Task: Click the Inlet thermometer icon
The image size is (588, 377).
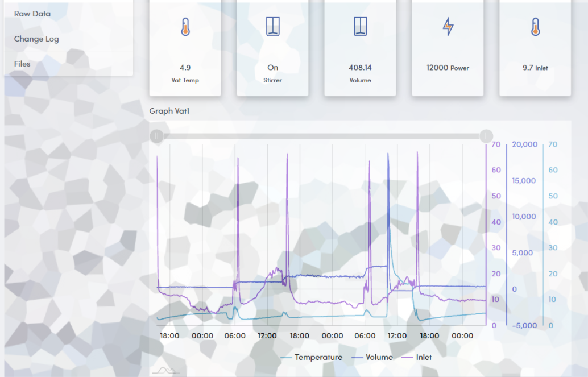Action: 535,27
